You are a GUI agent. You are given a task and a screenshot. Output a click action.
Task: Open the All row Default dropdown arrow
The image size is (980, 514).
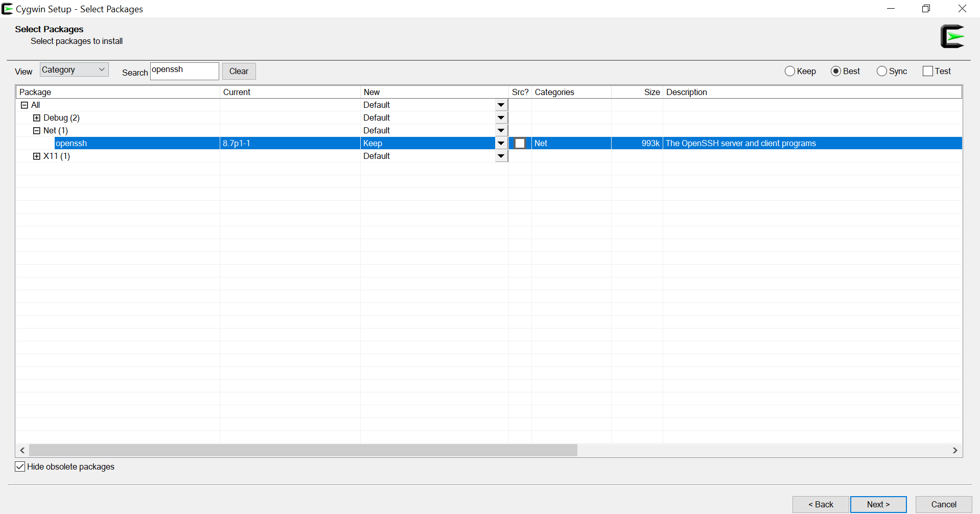(x=501, y=105)
